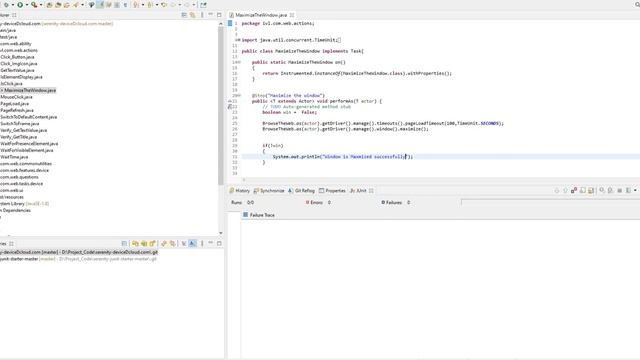This screenshot has width=640, height=360.
Task: Open the Git Repositories view menu
Action: (202, 244)
